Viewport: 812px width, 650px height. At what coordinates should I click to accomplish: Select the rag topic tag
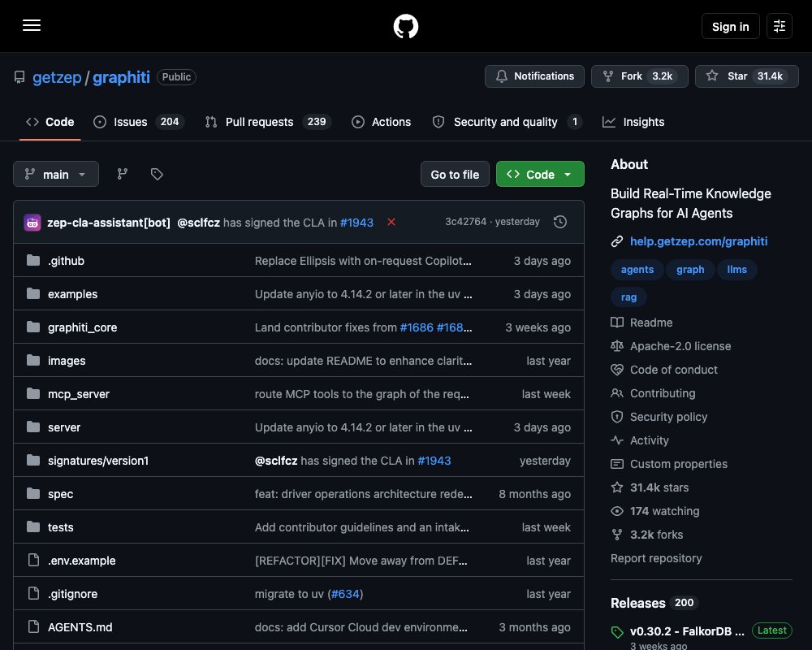628,297
